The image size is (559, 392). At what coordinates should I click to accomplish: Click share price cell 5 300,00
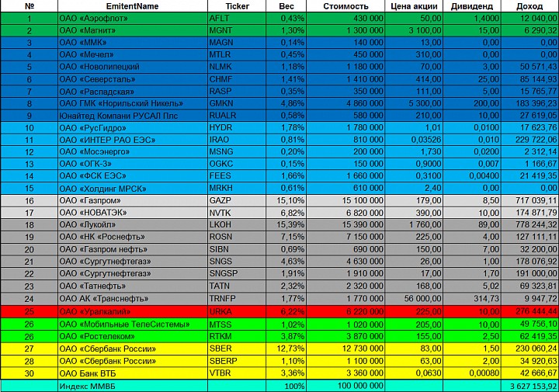point(414,103)
